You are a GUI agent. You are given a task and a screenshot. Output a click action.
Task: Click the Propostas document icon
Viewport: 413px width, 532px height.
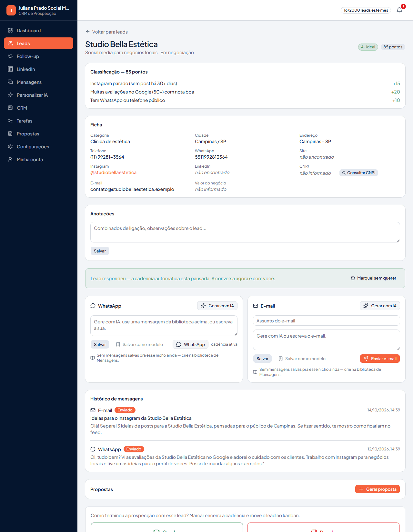pos(10,133)
